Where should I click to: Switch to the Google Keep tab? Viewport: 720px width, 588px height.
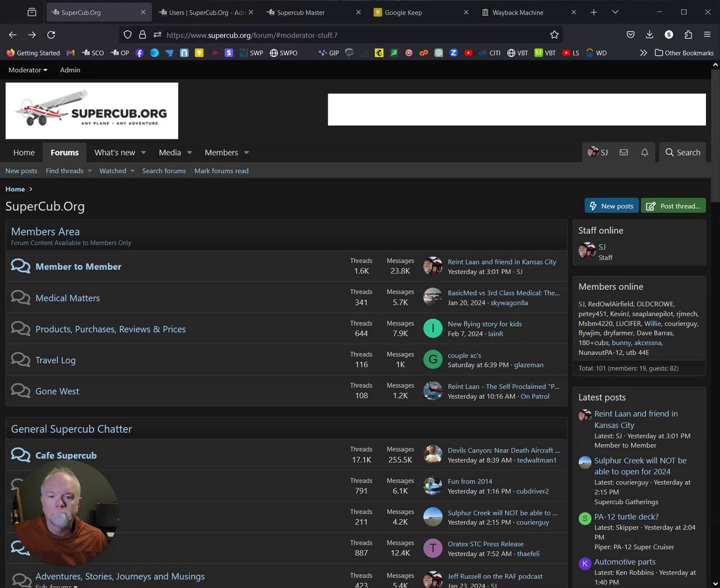(422, 12)
